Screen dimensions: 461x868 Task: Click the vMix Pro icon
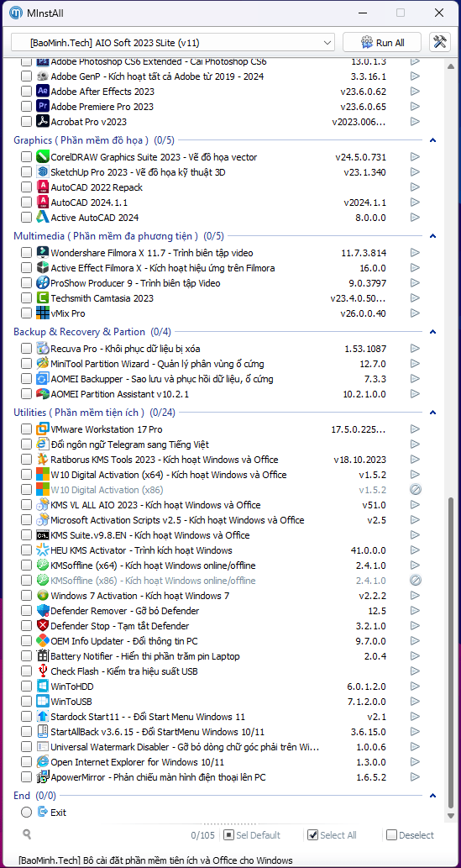tap(43, 313)
